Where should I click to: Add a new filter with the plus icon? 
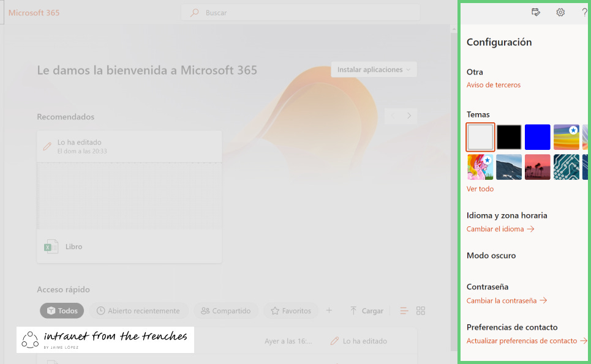click(x=329, y=311)
